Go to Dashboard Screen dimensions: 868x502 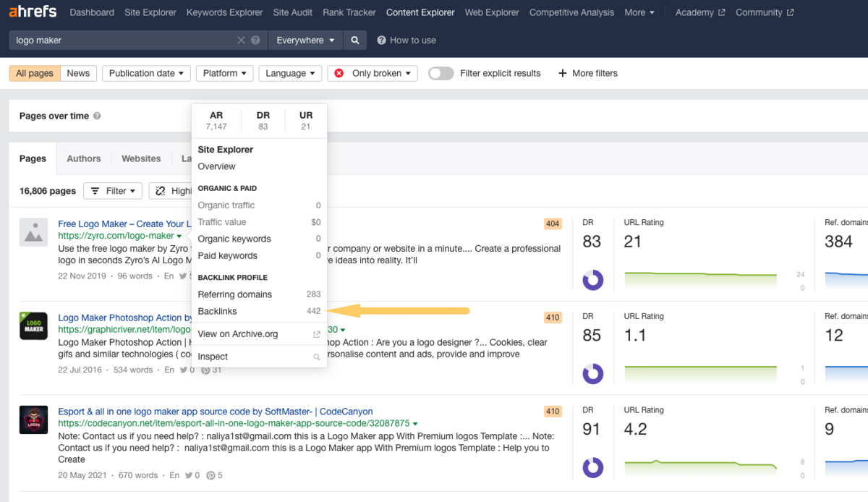point(92,12)
